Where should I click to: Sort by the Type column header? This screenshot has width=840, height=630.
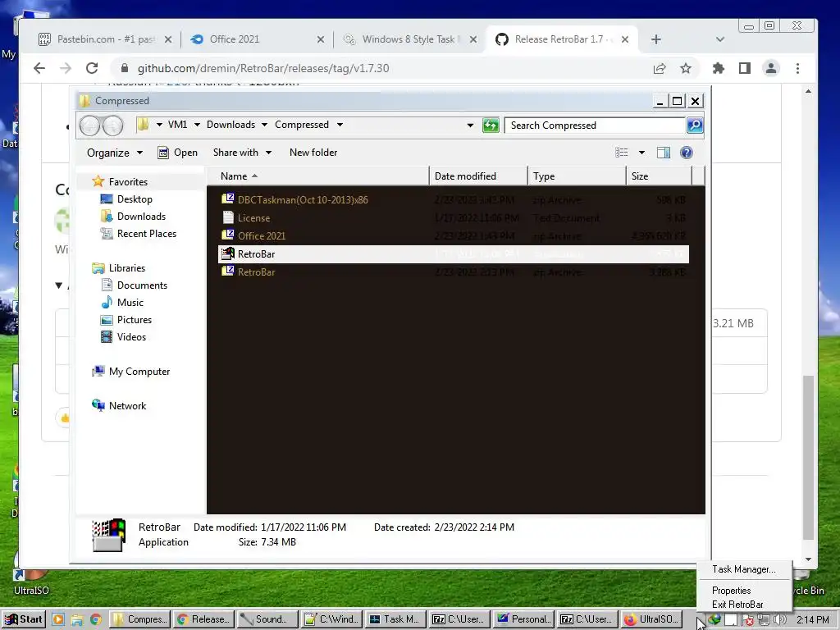pos(577,176)
